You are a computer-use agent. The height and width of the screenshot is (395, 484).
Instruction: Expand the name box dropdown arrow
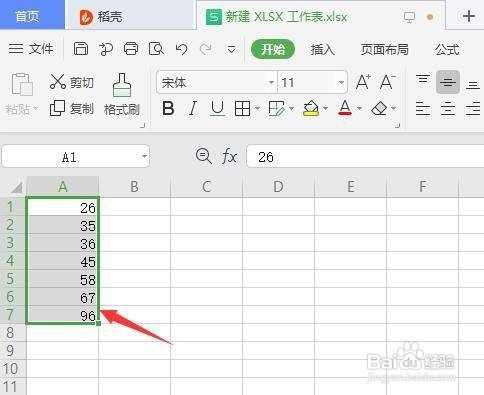tap(144, 156)
